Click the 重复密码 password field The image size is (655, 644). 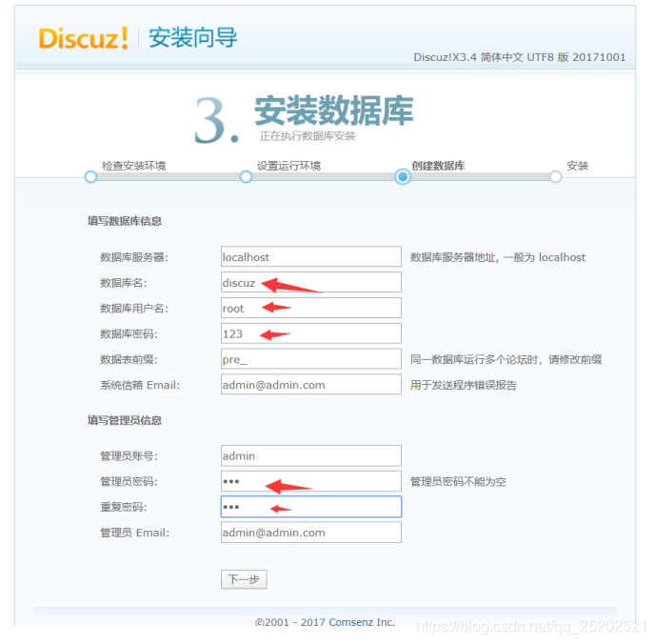point(310,507)
